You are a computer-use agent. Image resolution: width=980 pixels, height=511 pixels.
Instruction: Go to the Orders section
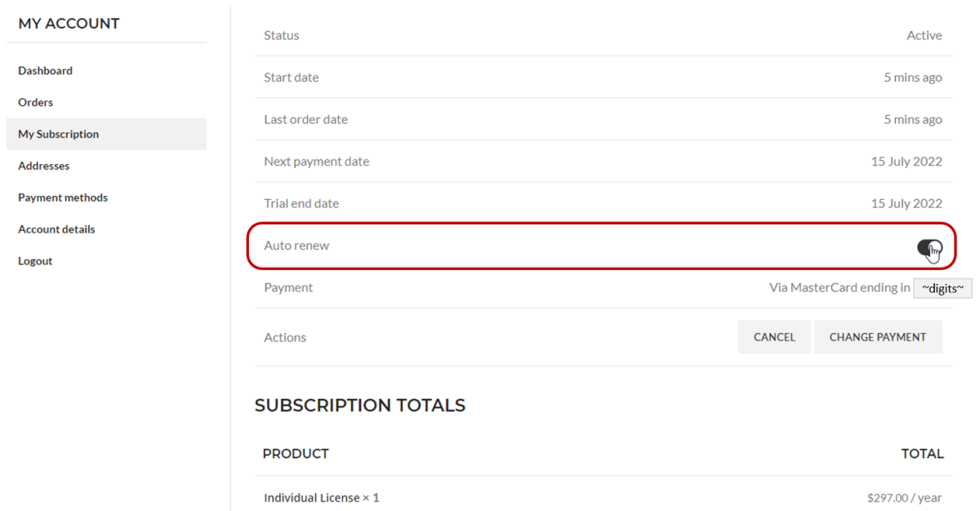tap(35, 102)
